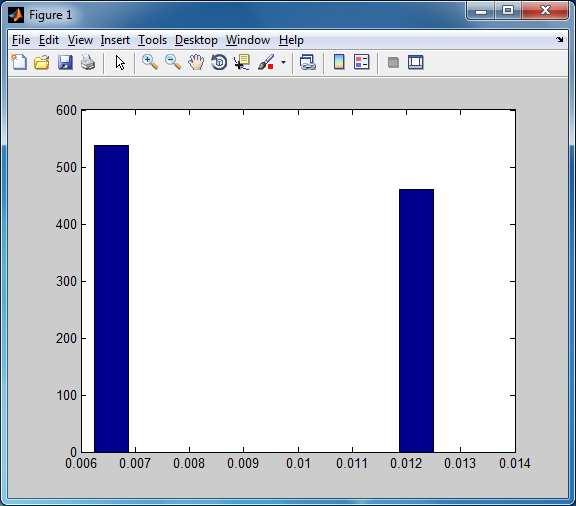This screenshot has height=506, width=576.
Task: Open brush color dropdown arrow
Action: tap(283, 62)
